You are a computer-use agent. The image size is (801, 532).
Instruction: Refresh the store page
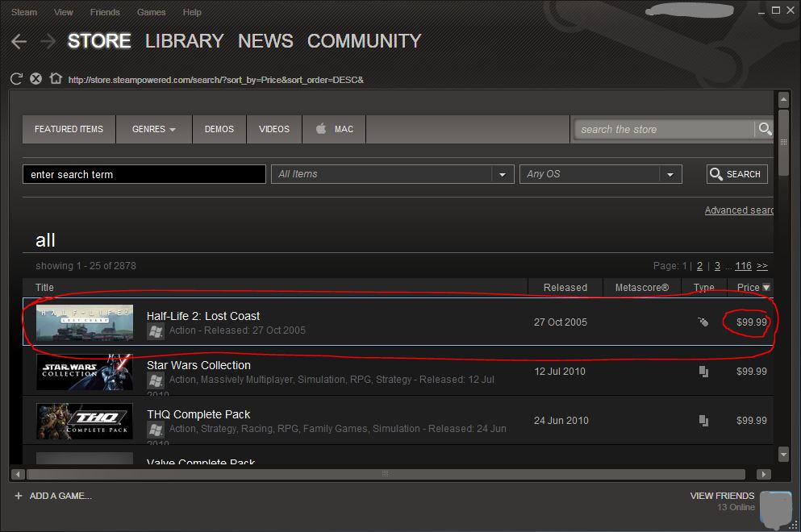tap(15, 78)
